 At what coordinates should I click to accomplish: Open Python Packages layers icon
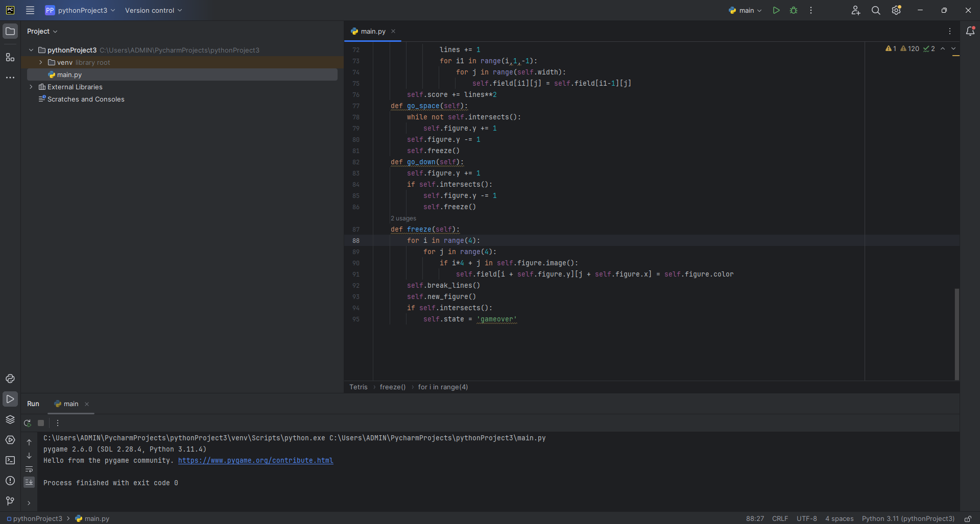(x=10, y=419)
